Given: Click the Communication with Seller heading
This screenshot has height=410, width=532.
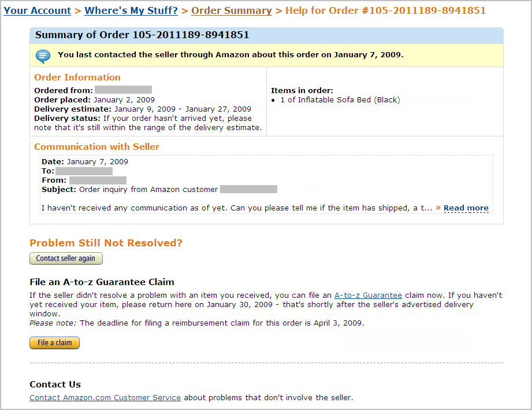Looking at the screenshot, I should tap(96, 147).
